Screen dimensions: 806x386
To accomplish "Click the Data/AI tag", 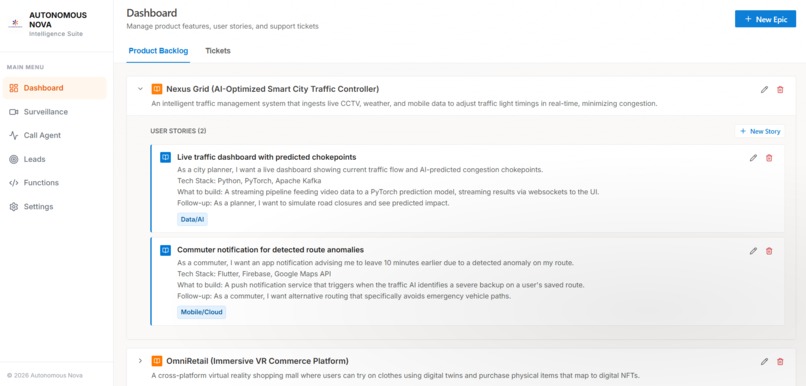I will (192, 219).
